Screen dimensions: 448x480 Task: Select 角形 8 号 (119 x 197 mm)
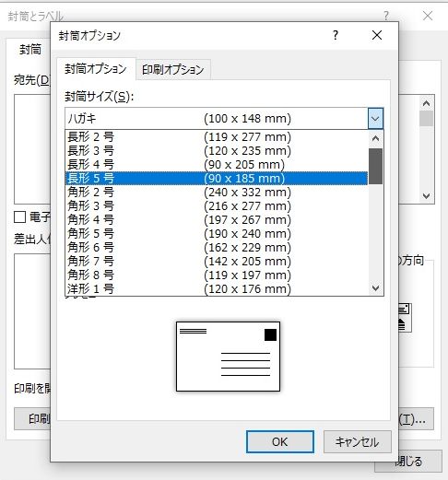pos(217,275)
